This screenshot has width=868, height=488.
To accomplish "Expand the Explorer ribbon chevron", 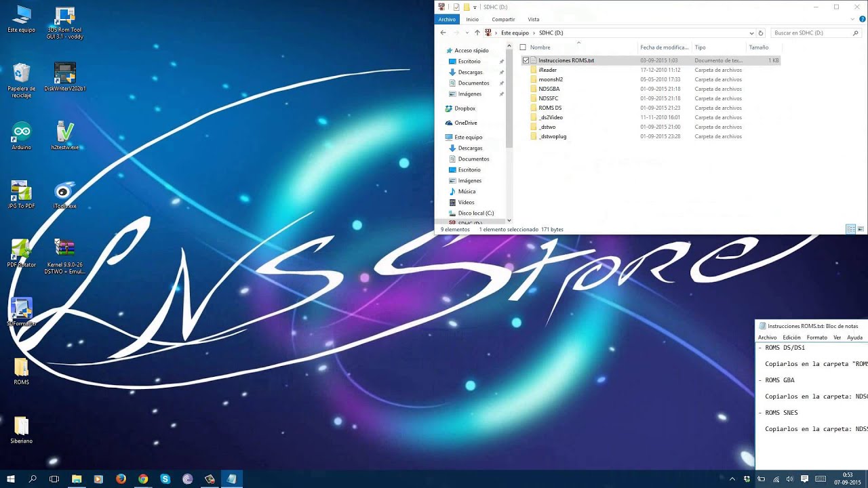I will point(854,19).
